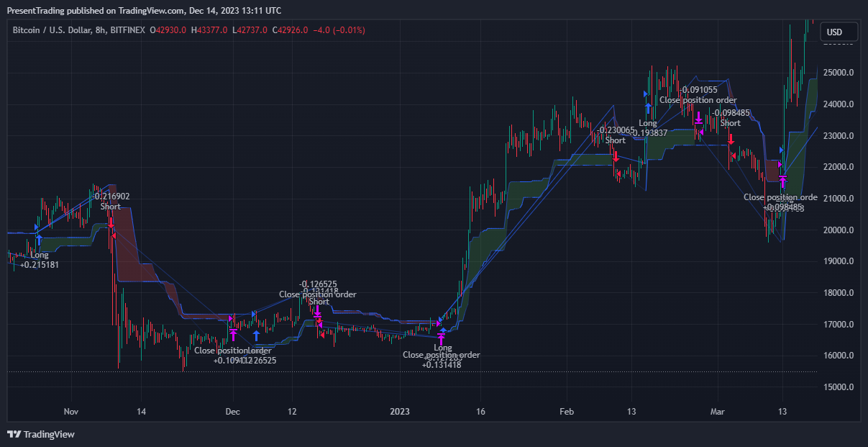Click the Feb label on the time axis
Screen dimensions: 868x447
pos(567,412)
